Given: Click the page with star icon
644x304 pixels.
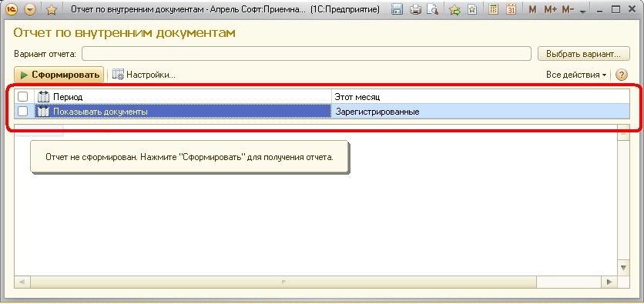Looking at the screenshot, I should (472, 9).
